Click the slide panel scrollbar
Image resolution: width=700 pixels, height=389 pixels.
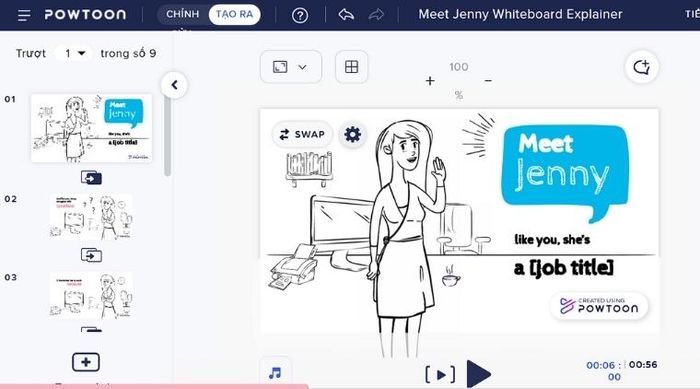click(167, 136)
